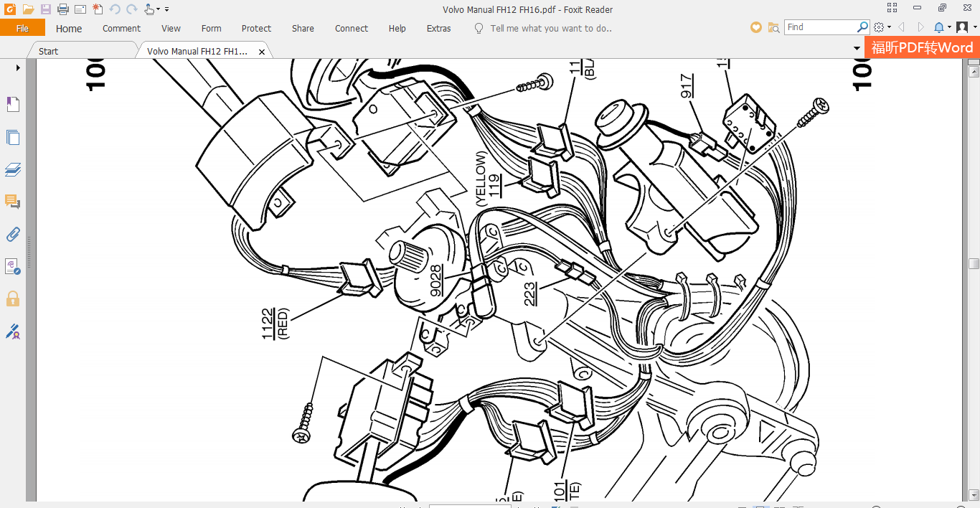
Task: Open the document tab list dropdown arrow
Action: 857,49
